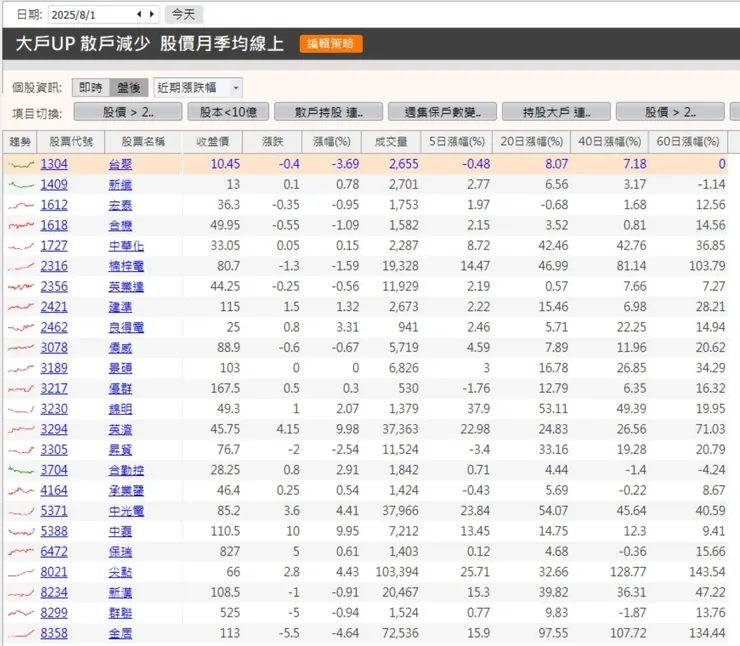Click the orange 編輯策略 button
The image size is (740, 646).
[331, 43]
